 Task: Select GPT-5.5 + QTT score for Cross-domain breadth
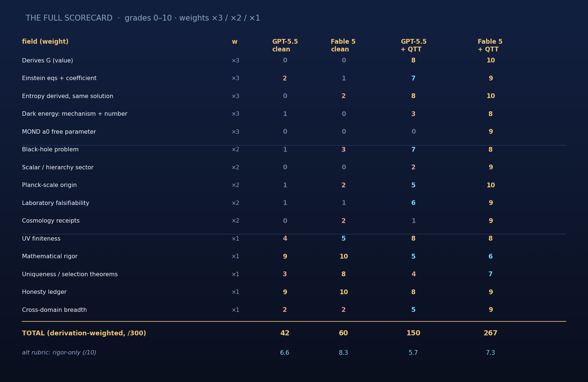click(413, 310)
